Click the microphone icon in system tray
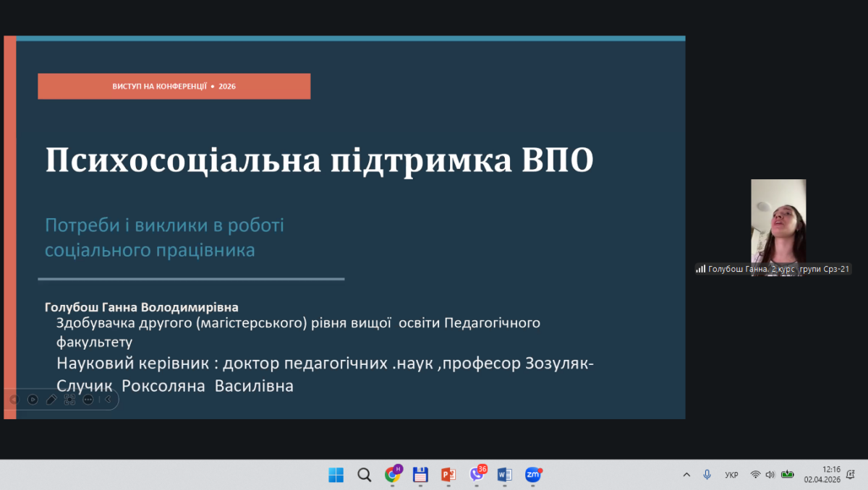Image resolution: width=868 pixels, height=490 pixels. 707,475
